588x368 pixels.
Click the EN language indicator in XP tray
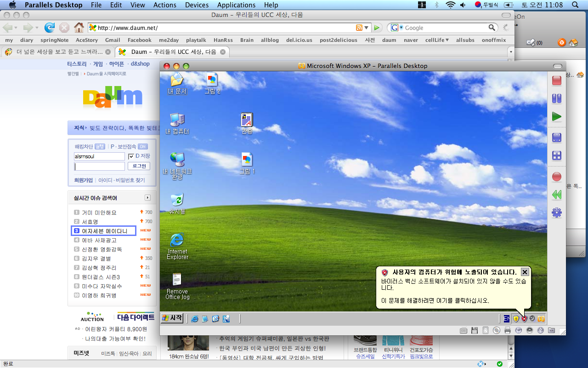pyautogui.click(x=506, y=318)
